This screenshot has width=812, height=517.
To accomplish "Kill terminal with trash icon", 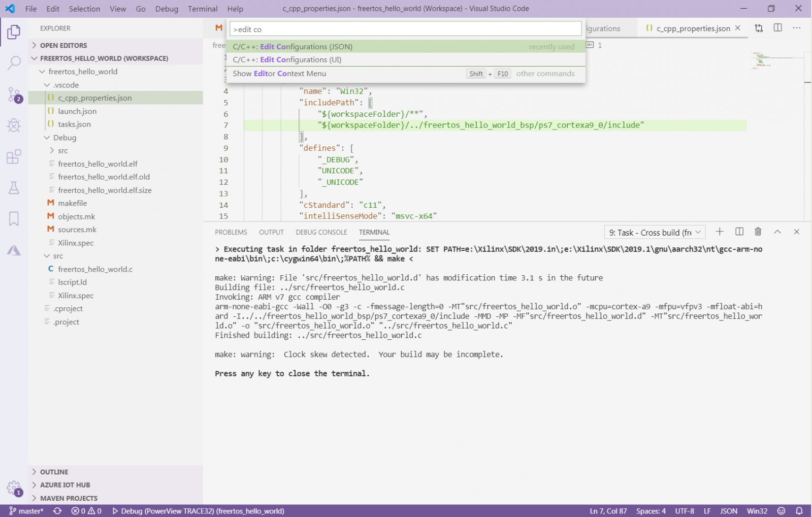I will pyautogui.click(x=758, y=232).
